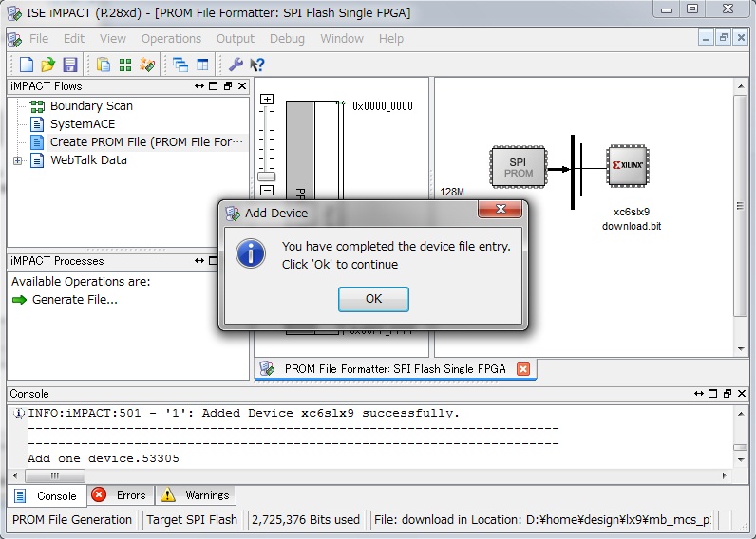The height and width of the screenshot is (539, 756).
Task: Open the File menu
Action: coord(39,39)
